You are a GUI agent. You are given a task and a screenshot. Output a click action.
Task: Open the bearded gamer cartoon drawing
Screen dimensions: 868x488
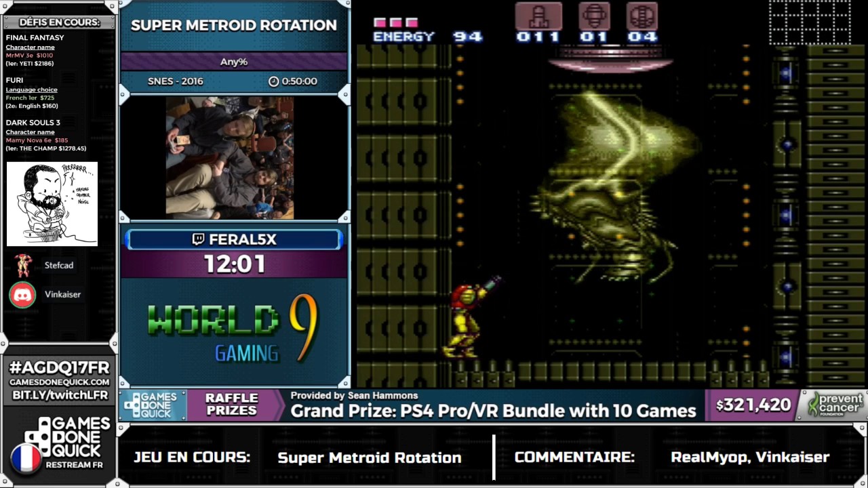52,203
